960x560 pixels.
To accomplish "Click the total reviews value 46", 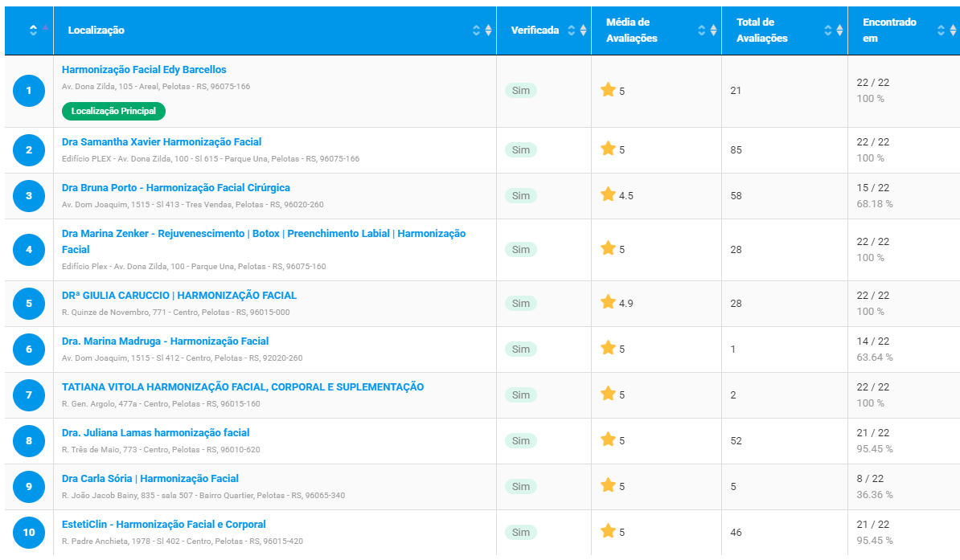I will (736, 533).
